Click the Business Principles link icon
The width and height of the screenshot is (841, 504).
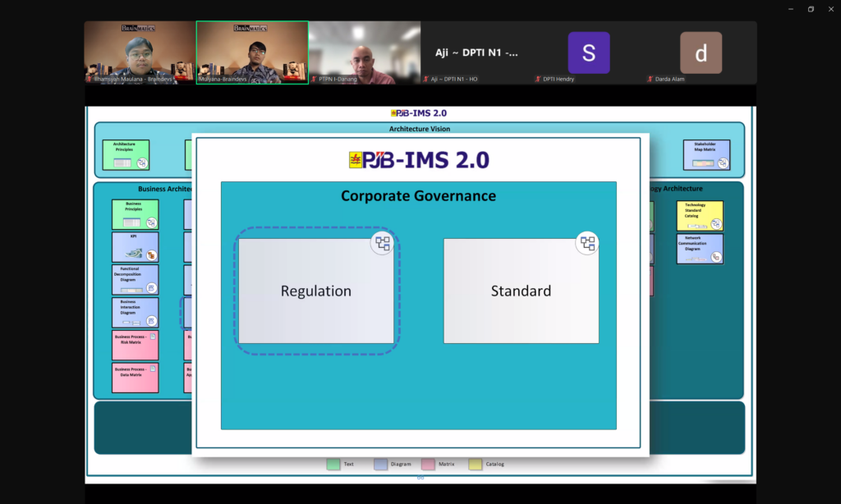pyautogui.click(x=151, y=222)
